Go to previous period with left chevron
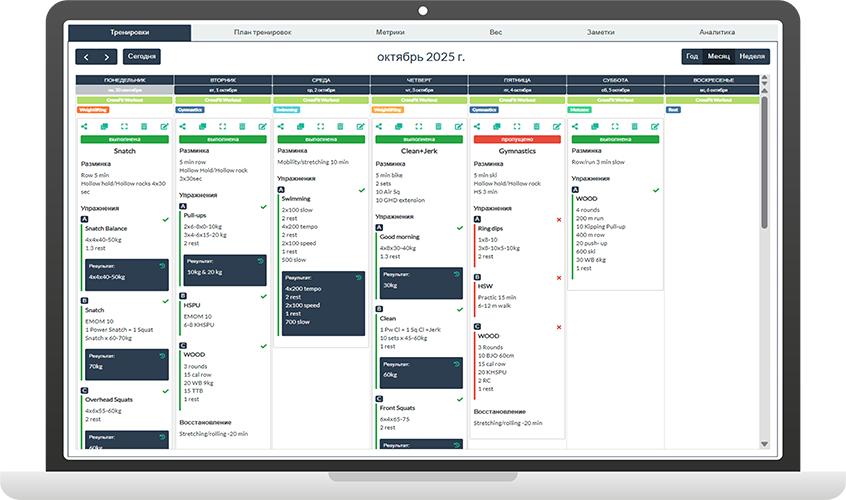846x500 pixels. pos(87,57)
